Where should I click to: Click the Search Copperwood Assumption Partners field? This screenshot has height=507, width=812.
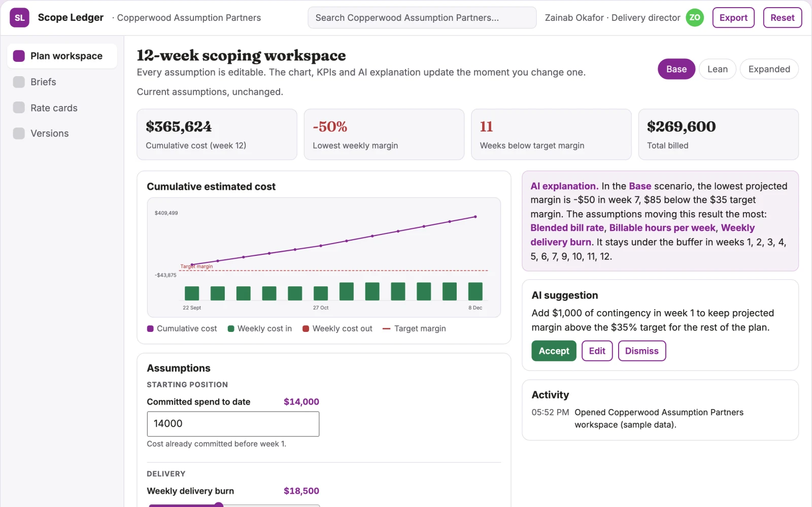point(422,18)
